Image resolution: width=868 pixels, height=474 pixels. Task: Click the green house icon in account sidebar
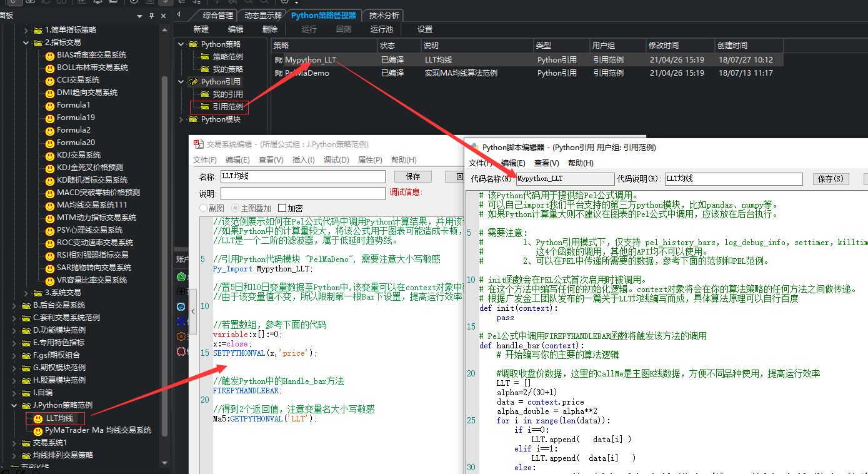181,276
